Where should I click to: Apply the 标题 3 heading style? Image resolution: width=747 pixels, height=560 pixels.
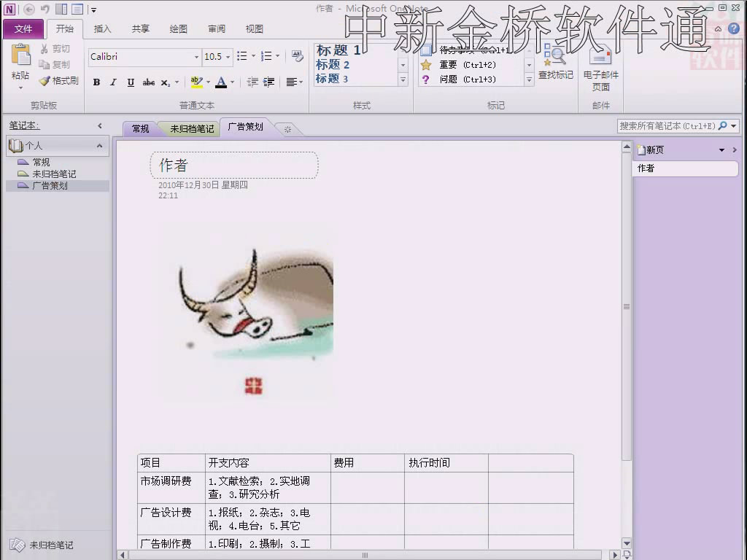pos(332,79)
